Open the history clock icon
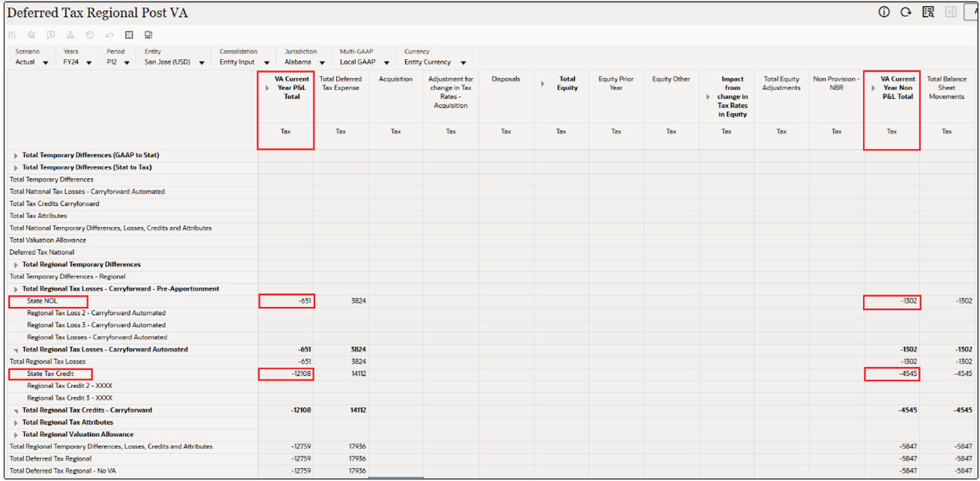This screenshot has height=481, width=980. pos(90,35)
